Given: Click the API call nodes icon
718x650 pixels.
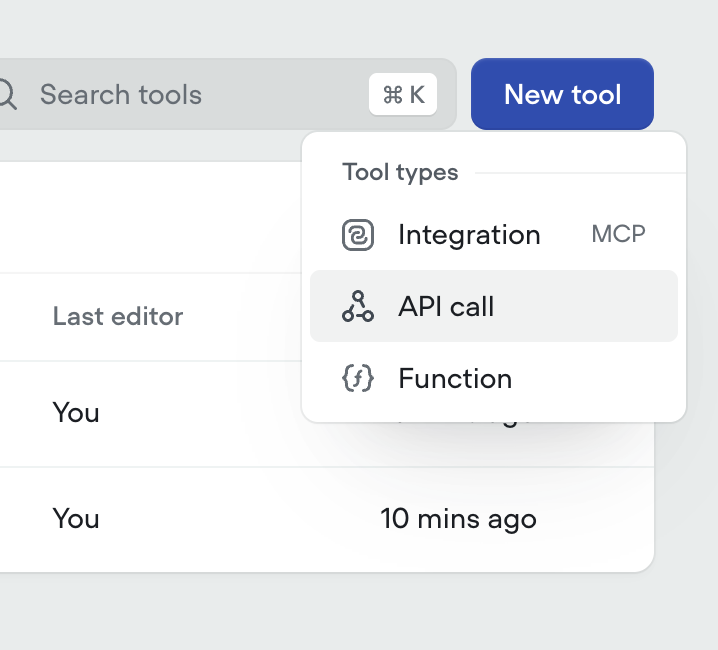Looking at the screenshot, I should (358, 306).
